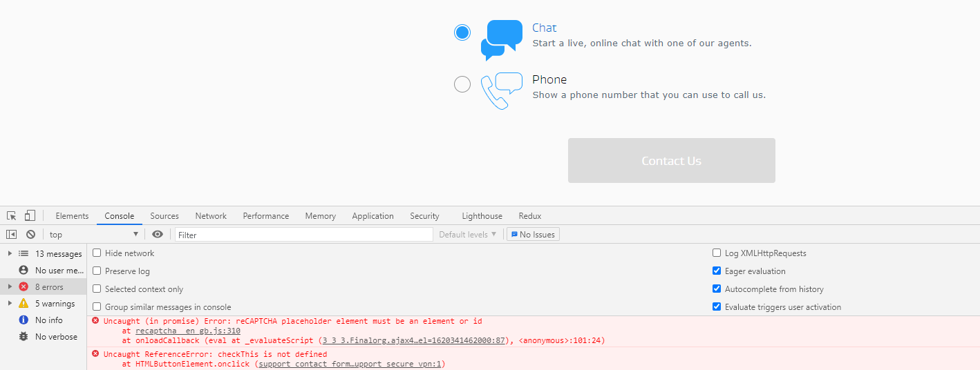Screen dimensions: 980x370
Task: Open the Default levels dropdown
Action: 468,235
